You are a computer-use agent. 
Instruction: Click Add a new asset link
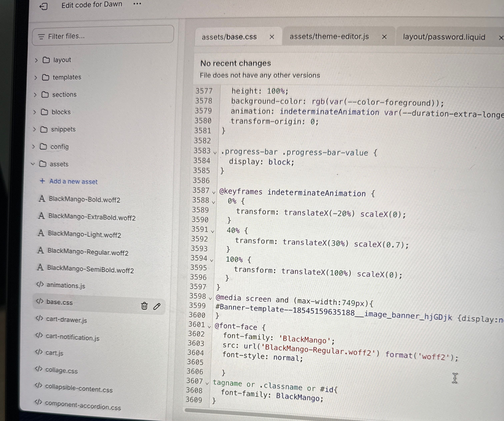[73, 182]
